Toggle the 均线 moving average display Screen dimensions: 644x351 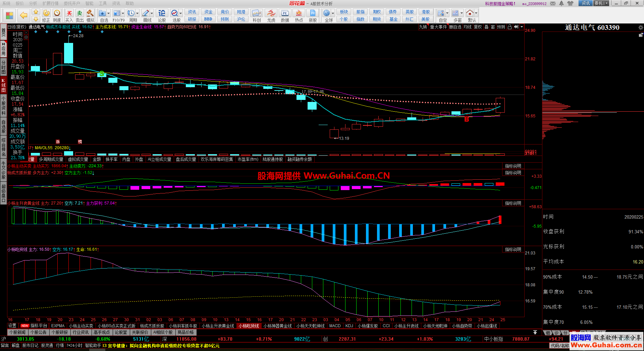coord(468,27)
